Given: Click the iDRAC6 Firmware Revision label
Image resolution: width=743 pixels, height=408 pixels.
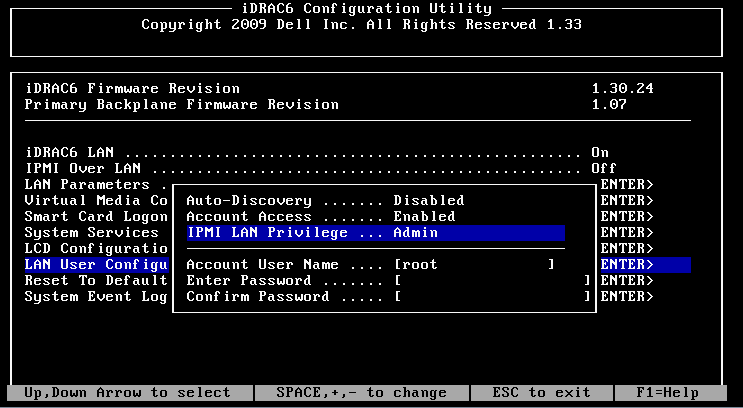Looking at the screenshot, I should pos(132,89).
